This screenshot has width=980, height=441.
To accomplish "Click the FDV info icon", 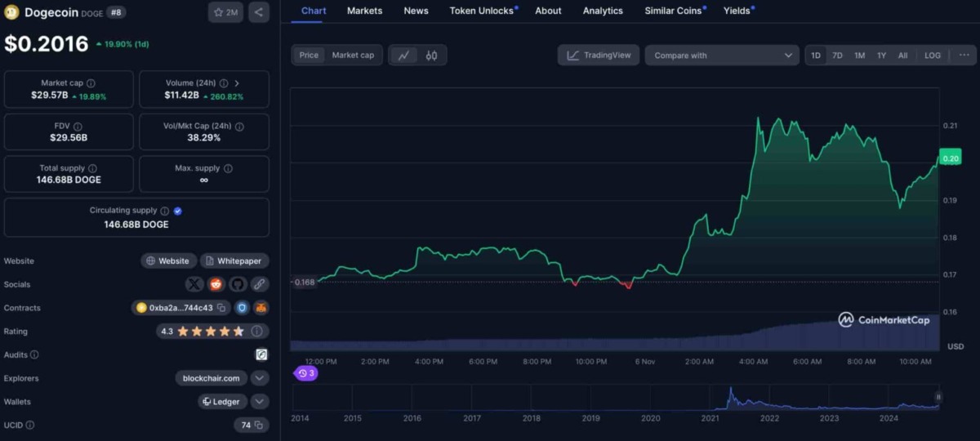I will (78, 127).
